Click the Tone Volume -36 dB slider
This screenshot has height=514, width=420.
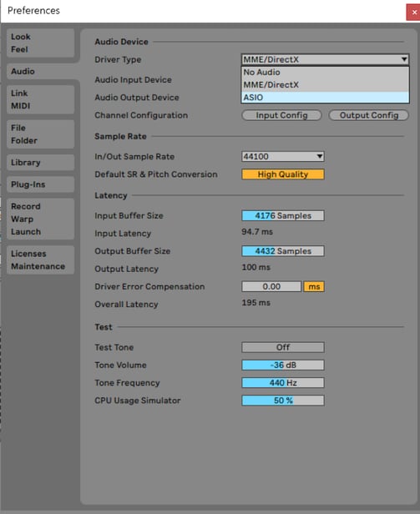coord(283,365)
